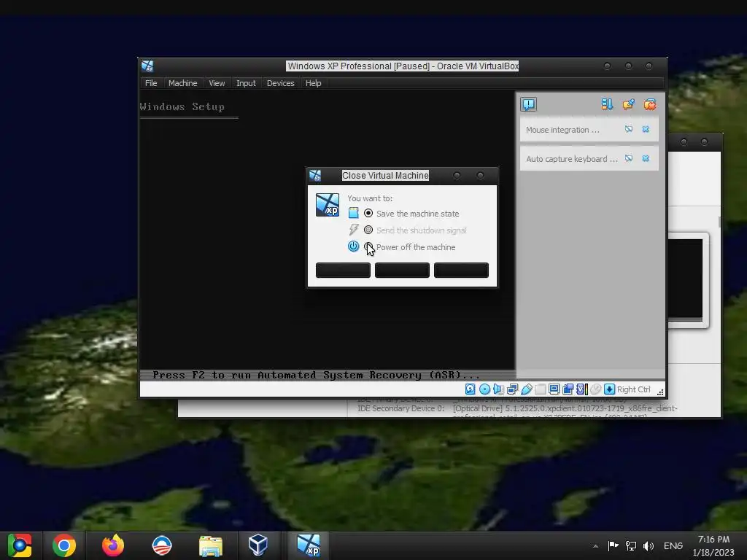Image resolution: width=747 pixels, height=560 pixels.
Task: Click the save-state disk icon in the dialog
Action: (354, 213)
